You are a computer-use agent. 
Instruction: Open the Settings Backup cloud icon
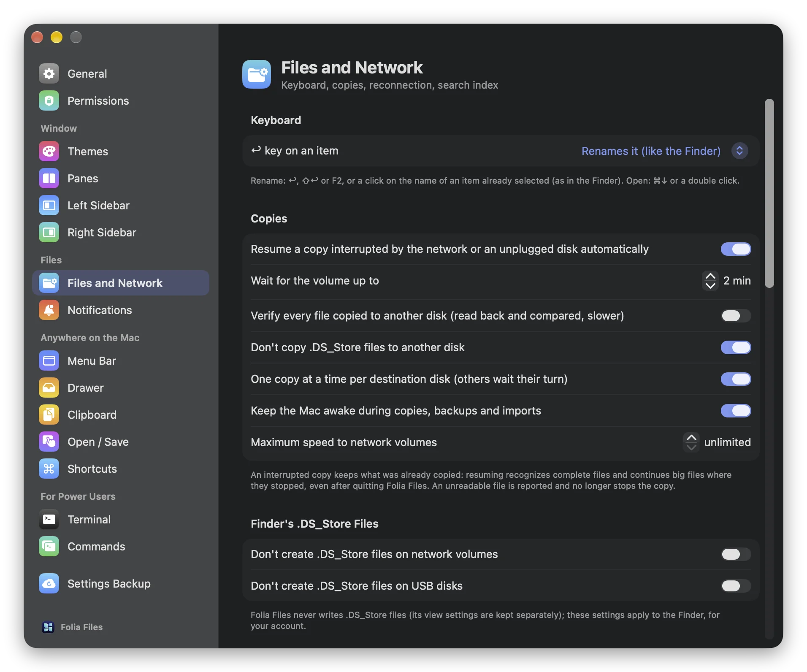tap(49, 584)
